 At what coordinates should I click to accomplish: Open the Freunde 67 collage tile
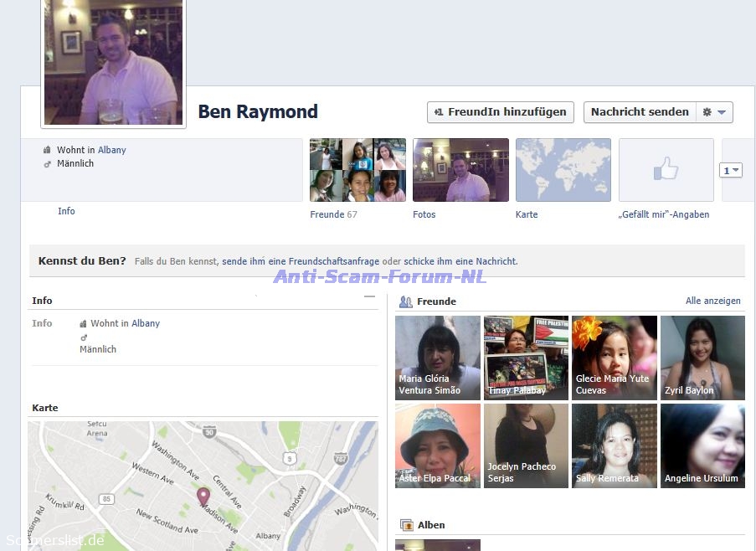[357, 170]
